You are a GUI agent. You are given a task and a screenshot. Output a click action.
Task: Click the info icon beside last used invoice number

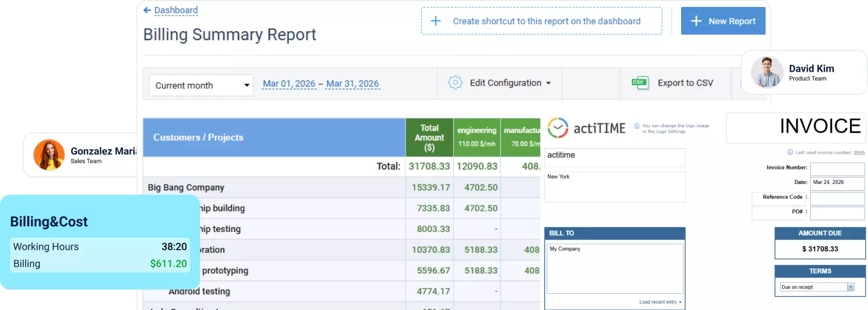click(790, 153)
